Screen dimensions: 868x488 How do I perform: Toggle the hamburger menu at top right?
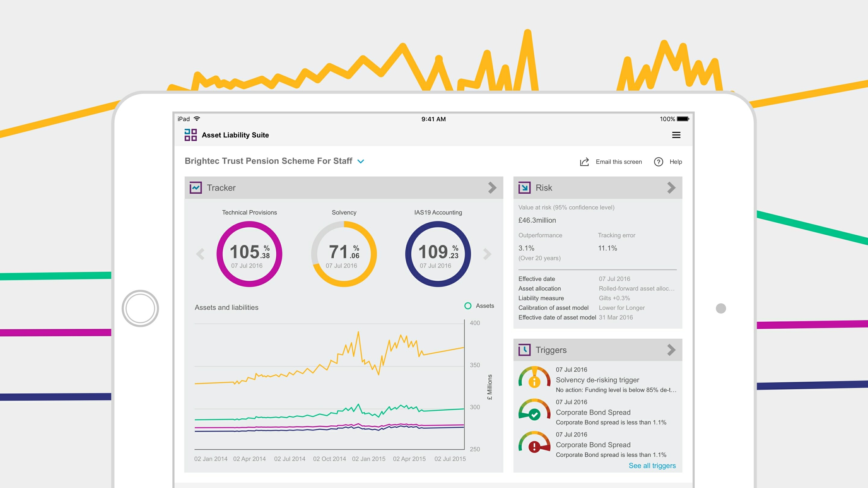tap(677, 135)
